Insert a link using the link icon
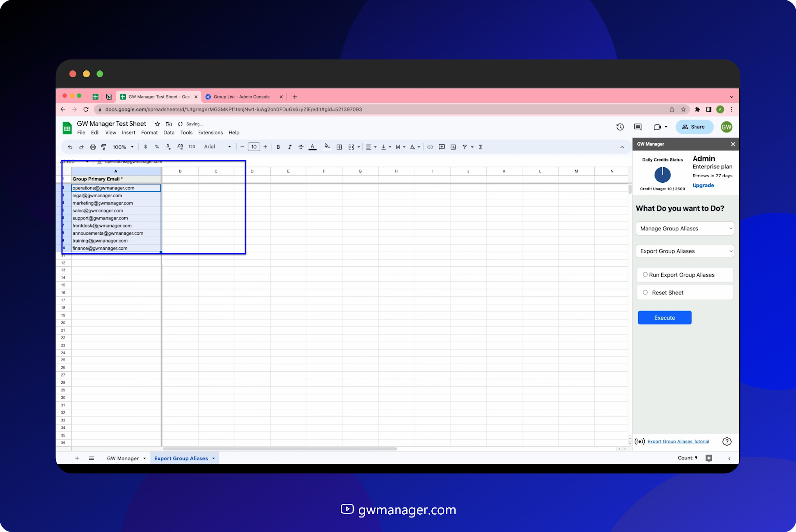The width and height of the screenshot is (796, 532). tap(430, 147)
